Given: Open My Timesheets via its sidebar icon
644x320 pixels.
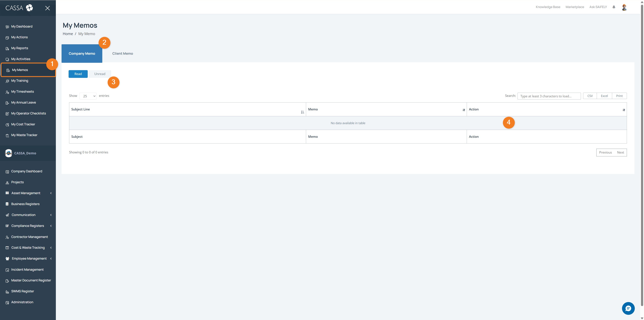Looking at the screenshot, I should (7, 92).
